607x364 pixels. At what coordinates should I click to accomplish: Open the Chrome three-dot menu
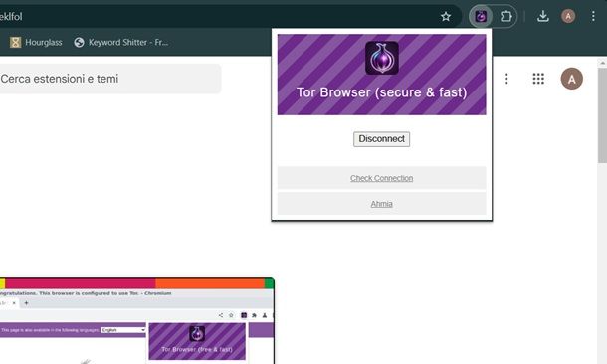(x=593, y=16)
